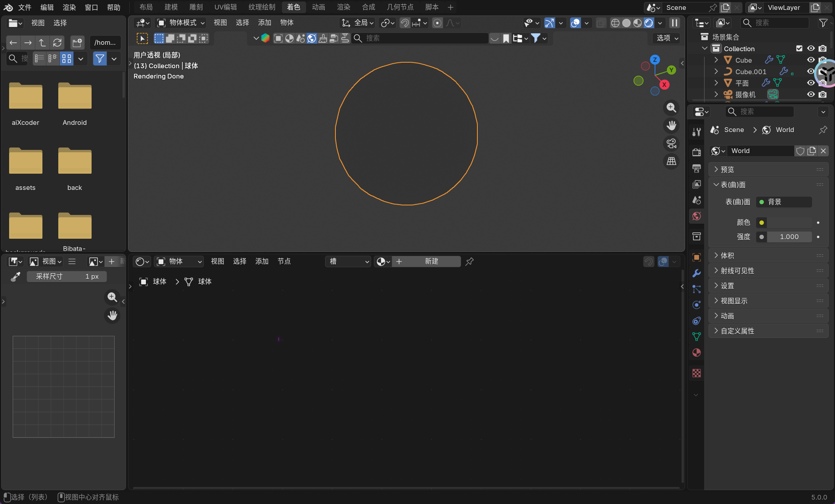Image resolution: width=835 pixels, height=504 pixels.
Task: Click the zoom viewport magnifier icon
Action: 671,107
